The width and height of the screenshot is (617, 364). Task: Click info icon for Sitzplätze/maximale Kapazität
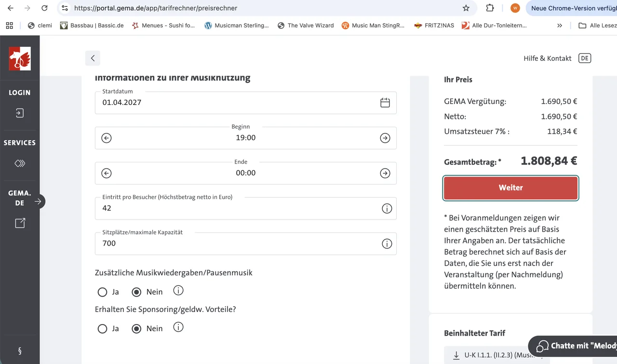387,244
